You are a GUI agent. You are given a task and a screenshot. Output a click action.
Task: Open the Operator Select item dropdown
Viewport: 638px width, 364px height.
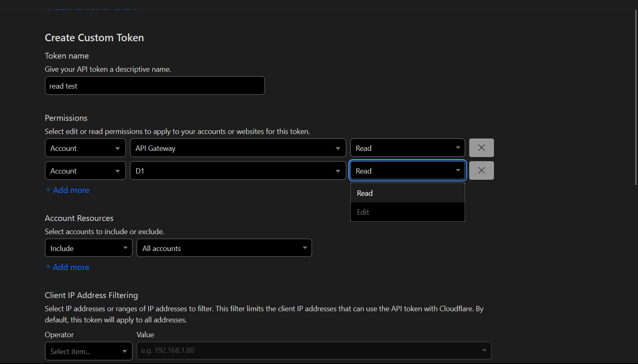tap(88, 351)
